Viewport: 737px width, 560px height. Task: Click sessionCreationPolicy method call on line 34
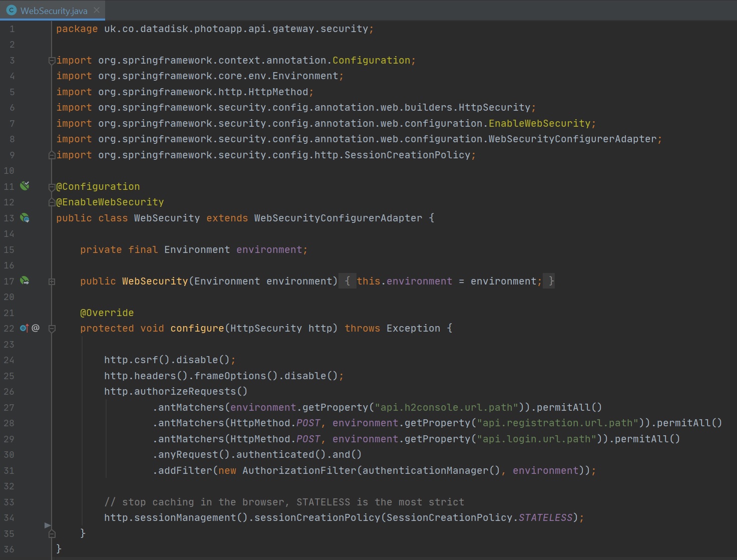(x=317, y=518)
